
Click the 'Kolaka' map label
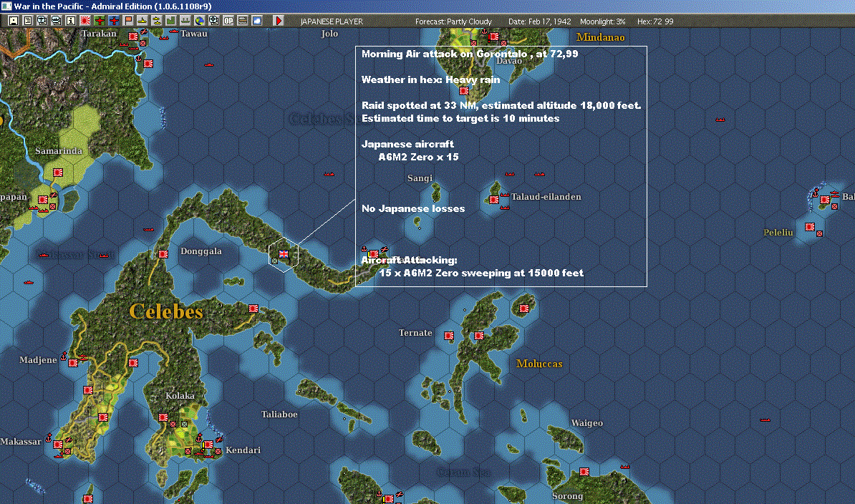pos(180,396)
